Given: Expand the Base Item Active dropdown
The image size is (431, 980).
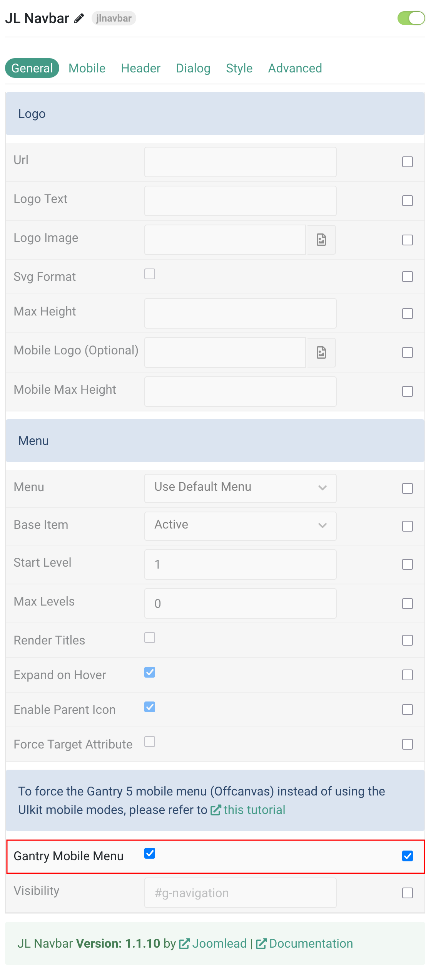Looking at the screenshot, I should pyautogui.click(x=241, y=526).
